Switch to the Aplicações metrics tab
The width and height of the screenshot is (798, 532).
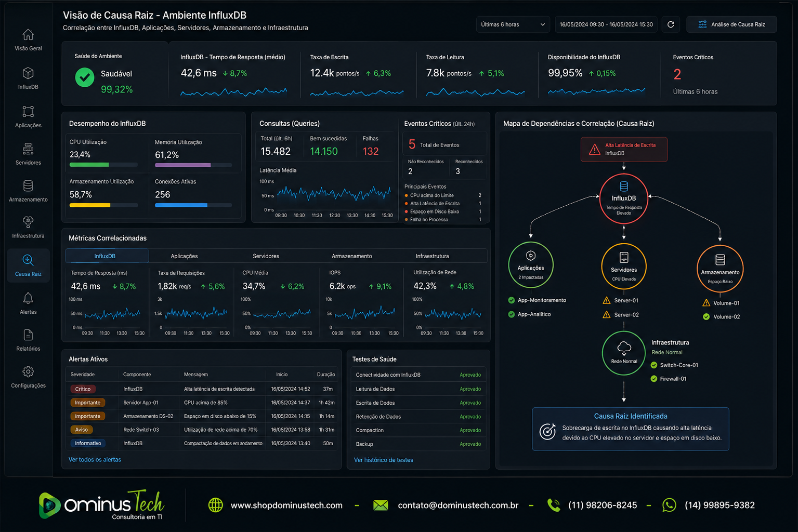pos(184,256)
